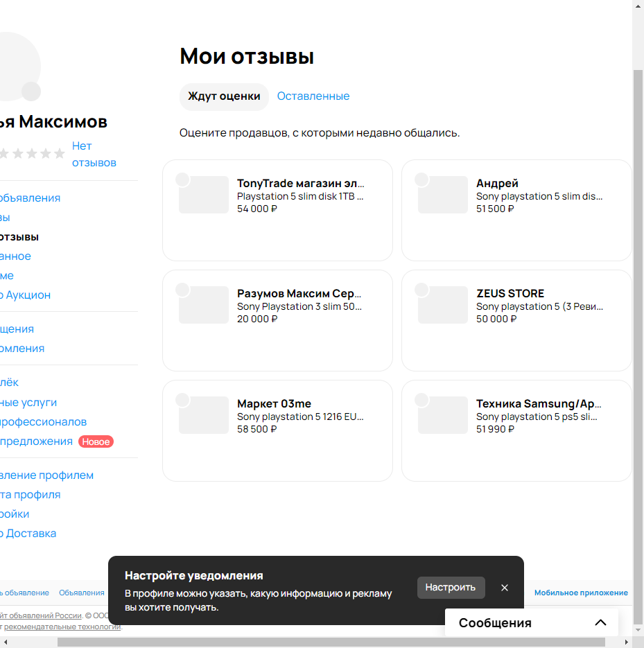Click Sony playstation 5 (3 Реви listing title

(x=539, y=306)
